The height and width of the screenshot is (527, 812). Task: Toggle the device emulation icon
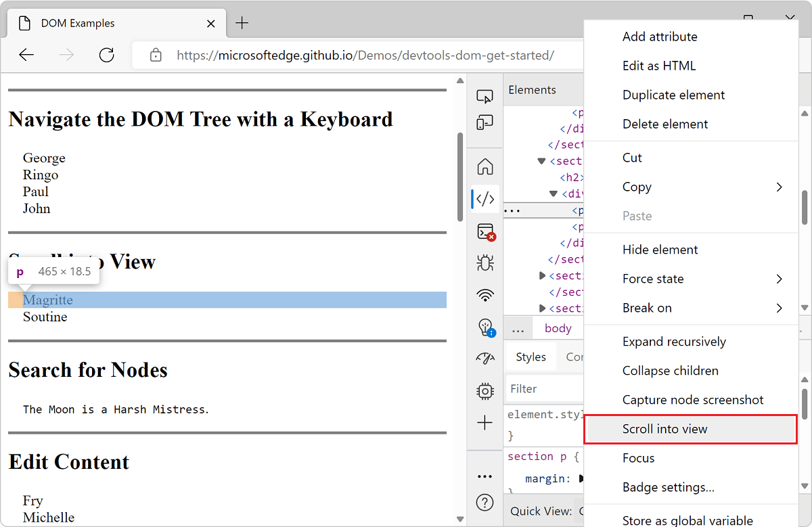[x=484, y=122]
